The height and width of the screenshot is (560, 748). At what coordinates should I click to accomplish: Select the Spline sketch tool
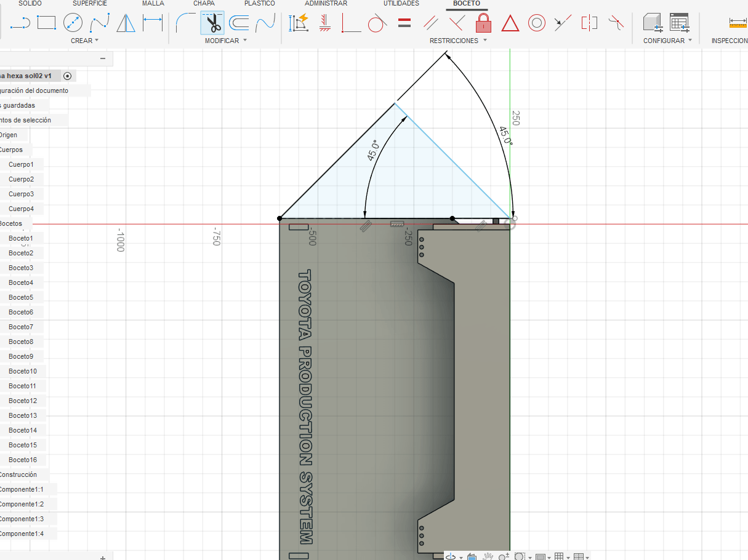point(100,24)
